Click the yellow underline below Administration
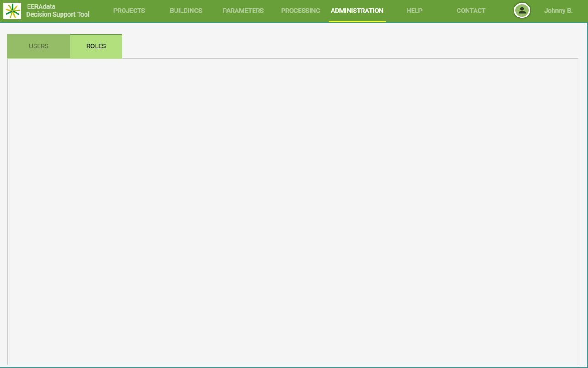This screenshot has height=368, width=588. click(357, 21)
